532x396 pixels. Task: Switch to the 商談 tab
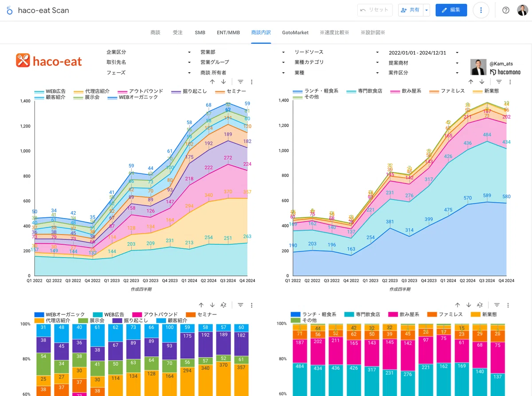click(155, 32)
